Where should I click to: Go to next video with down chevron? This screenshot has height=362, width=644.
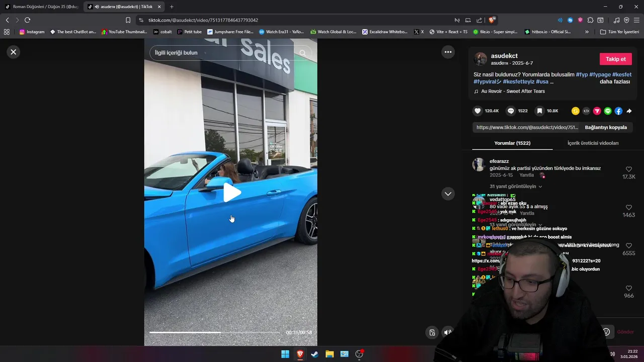coord(448,194)
